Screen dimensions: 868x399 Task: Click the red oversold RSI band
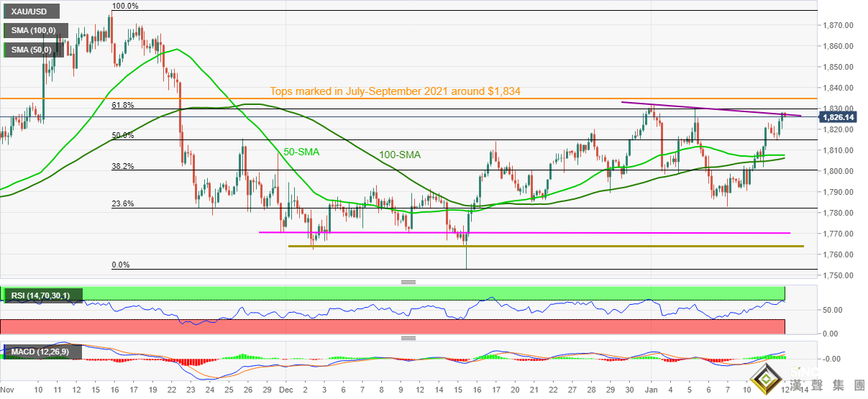coord(431,326)
